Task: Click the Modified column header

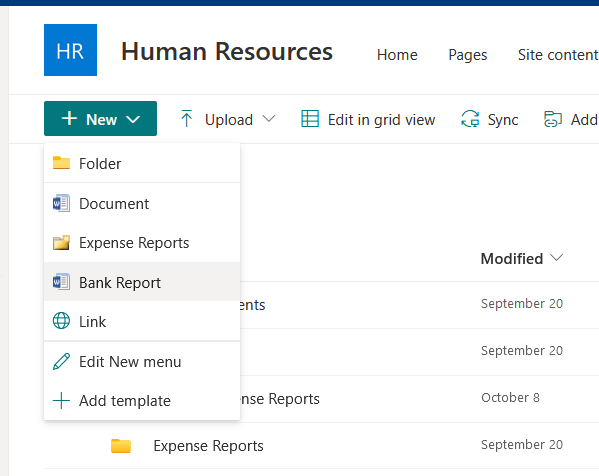Action: (512, 259)
